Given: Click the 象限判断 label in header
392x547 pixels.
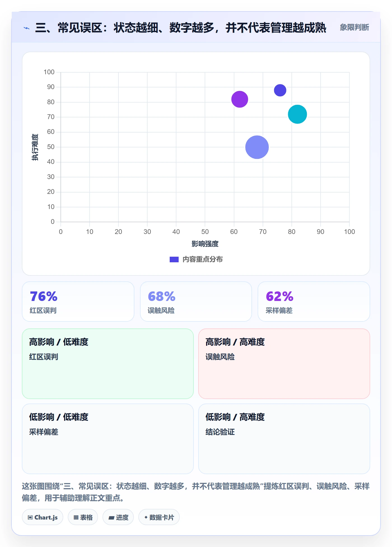Looking at the screenshot, I should click(354, 27).
